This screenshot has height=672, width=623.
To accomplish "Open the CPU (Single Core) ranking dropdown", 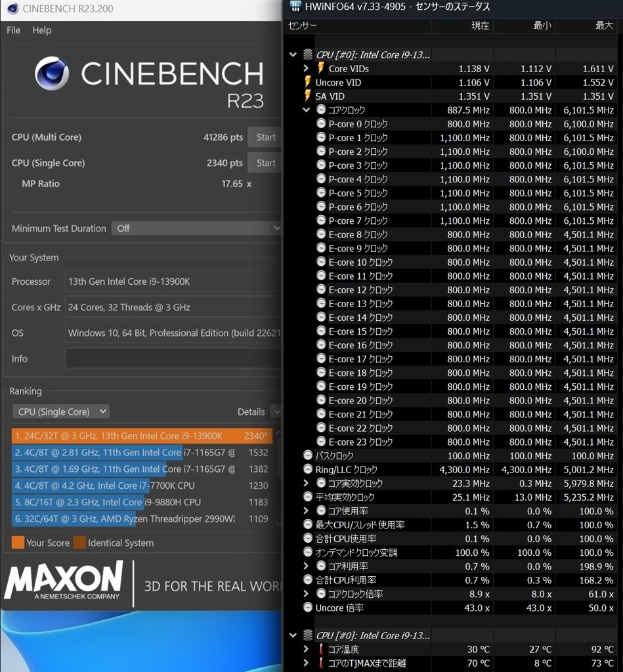I will (61, 412).
